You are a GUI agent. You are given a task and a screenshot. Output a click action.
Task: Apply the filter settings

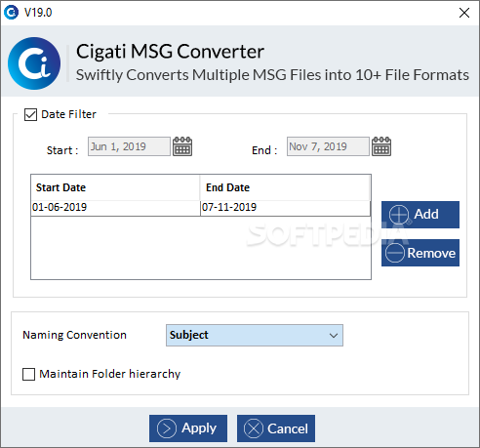188,428
